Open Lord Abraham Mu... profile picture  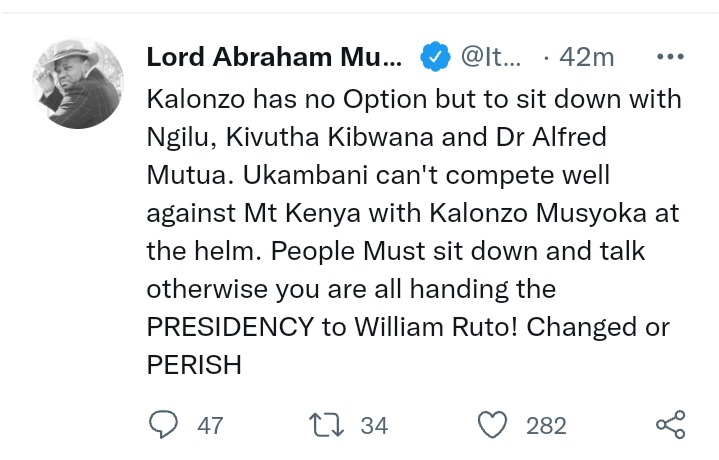pos(78,83)
